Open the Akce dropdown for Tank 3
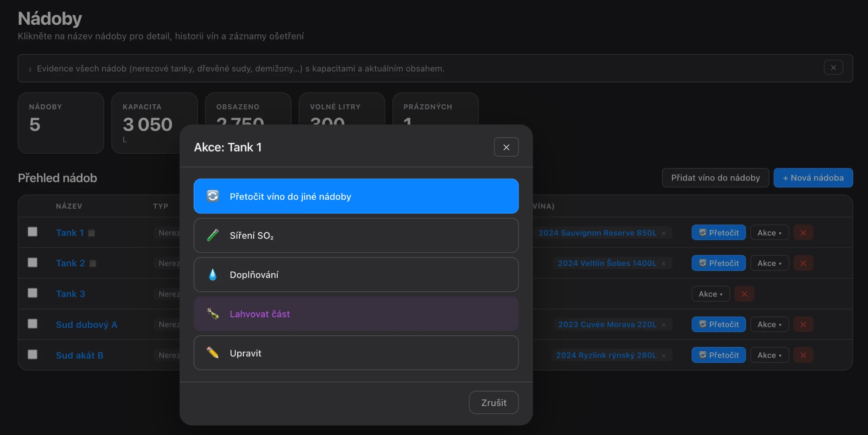The image size is (868, 435). click(710, 294)
